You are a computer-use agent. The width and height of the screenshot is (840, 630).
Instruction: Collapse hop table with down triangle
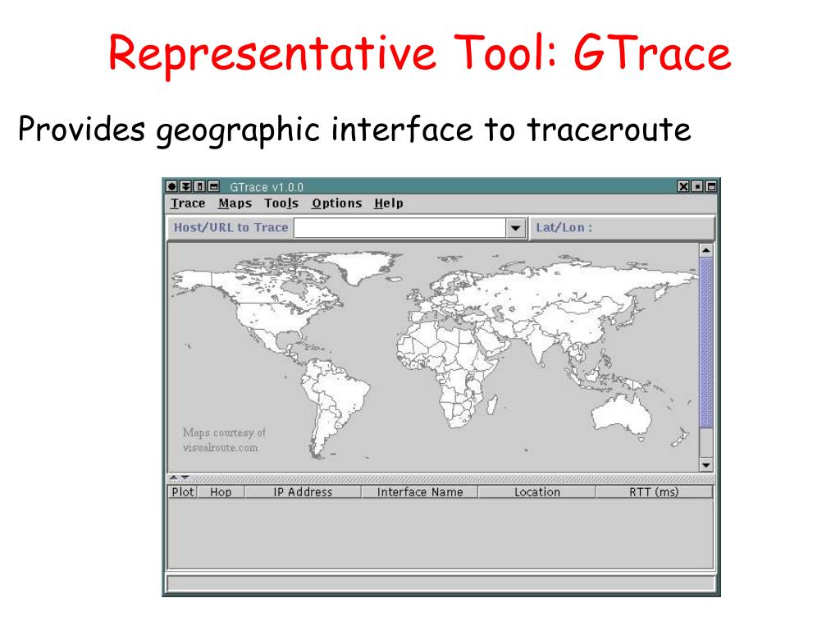pos(185,477)
